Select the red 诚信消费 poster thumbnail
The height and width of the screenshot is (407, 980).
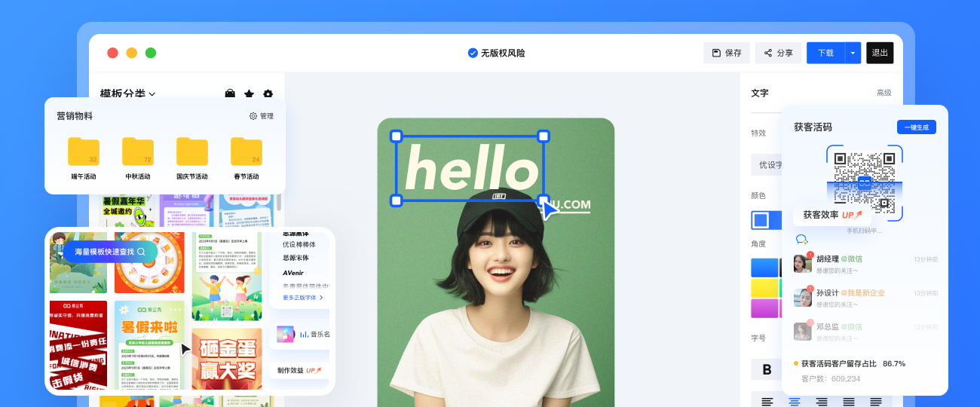[x=78, y=344]
